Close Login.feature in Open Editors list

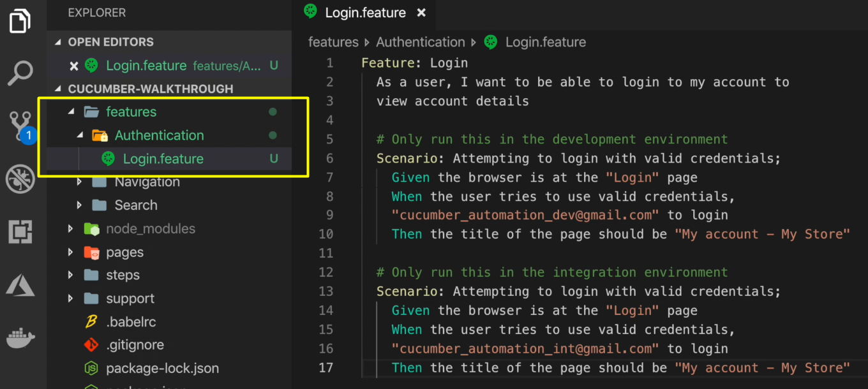(x=74, y=66)
